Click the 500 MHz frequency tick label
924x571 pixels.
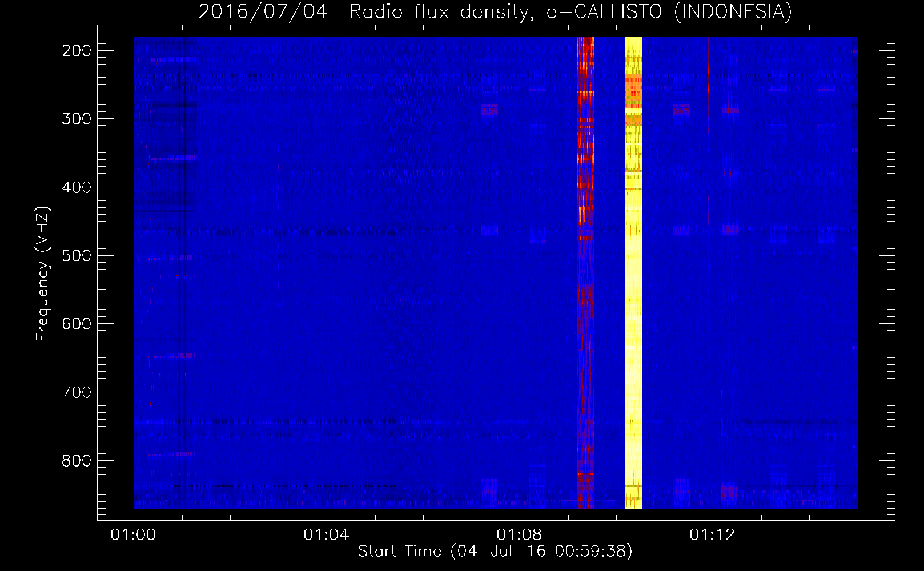pyautogui.click(x=77, y=255)
